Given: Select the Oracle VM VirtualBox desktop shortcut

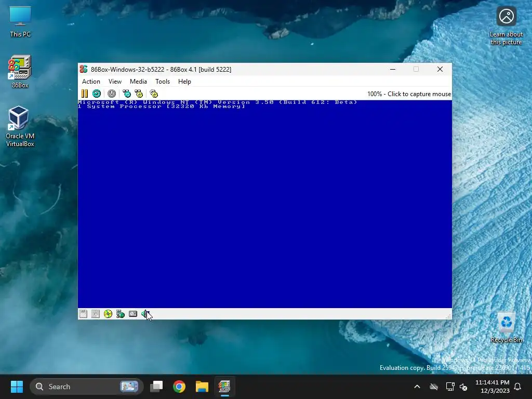Looking at the screenshot, I should click(20, 127).
